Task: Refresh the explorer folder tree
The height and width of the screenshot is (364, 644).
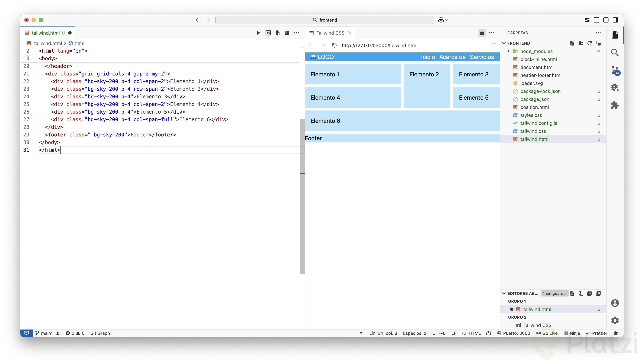Action: tap(589, 43)
